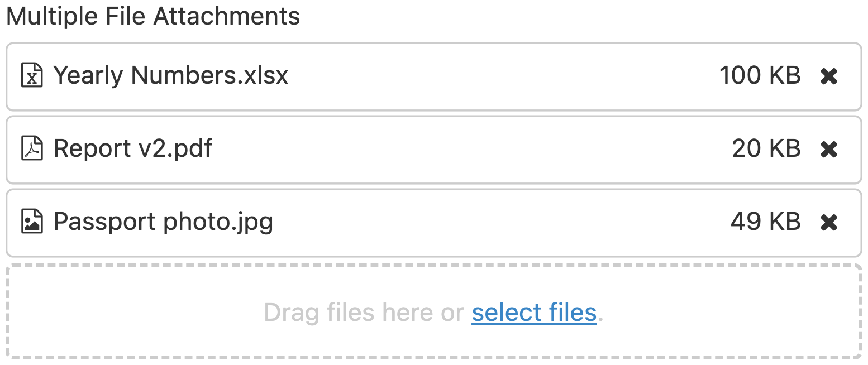Remove the Yearly Numbers.xlsx attachment
Viewport: 868px width, 365px height.
829,76
